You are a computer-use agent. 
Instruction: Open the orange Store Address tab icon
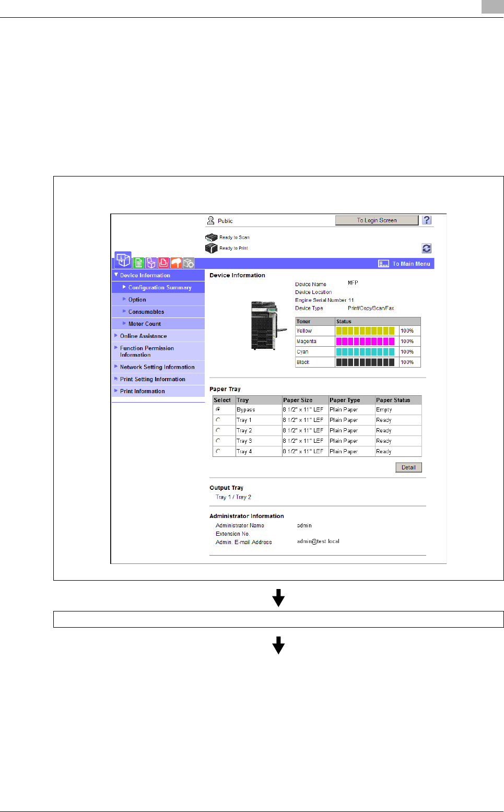176,263
